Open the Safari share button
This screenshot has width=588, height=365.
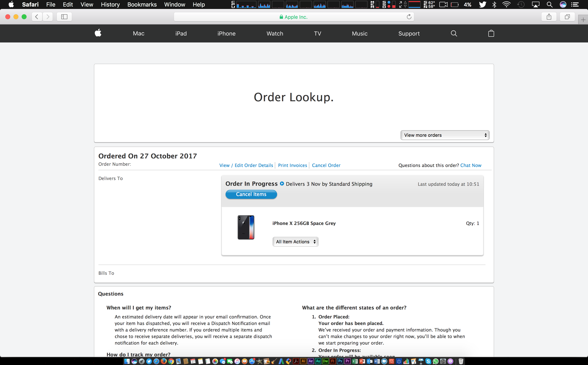(x=549, y=17)
